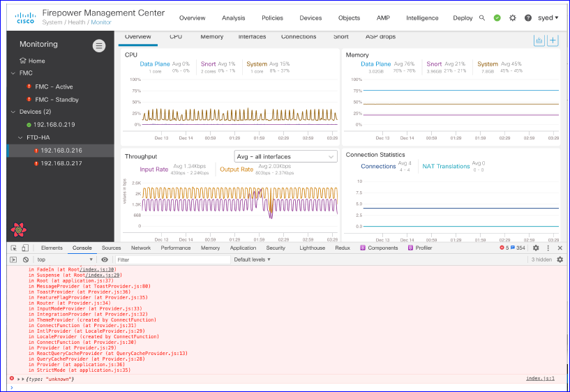Switch to DevTools Lighthouse tab
This screenshot has width=570, height=392.
point(313,248)
